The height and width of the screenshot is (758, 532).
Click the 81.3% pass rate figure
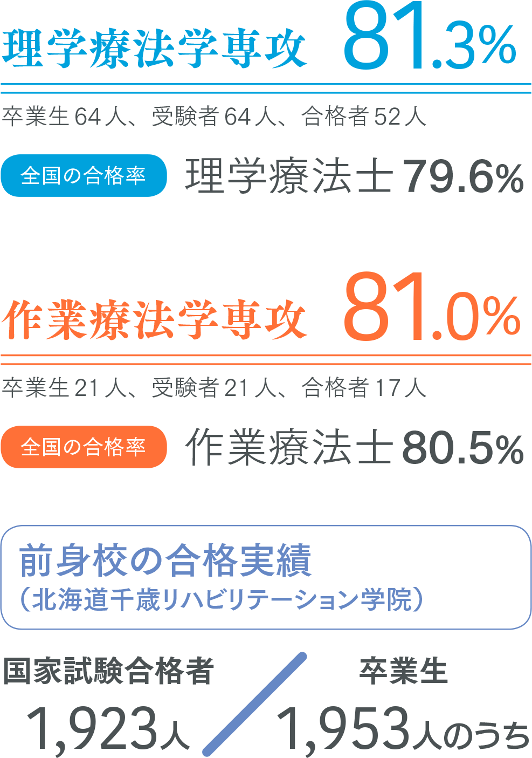430,38
